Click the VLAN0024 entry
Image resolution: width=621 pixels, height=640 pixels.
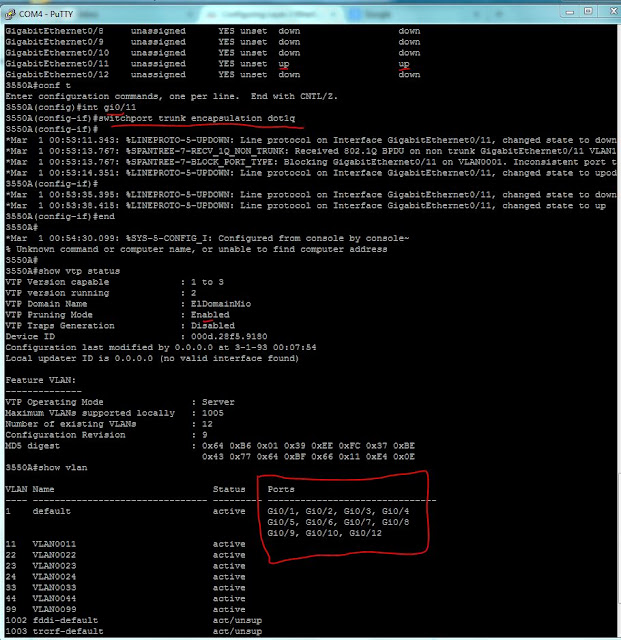pyautogui.click(x=54, y=577)
